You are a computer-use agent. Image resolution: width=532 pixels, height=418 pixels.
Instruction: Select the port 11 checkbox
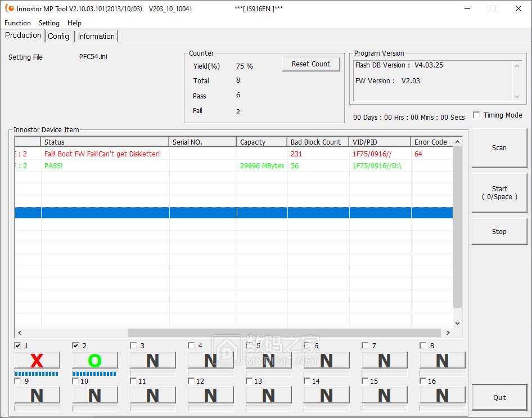point(133,381)
